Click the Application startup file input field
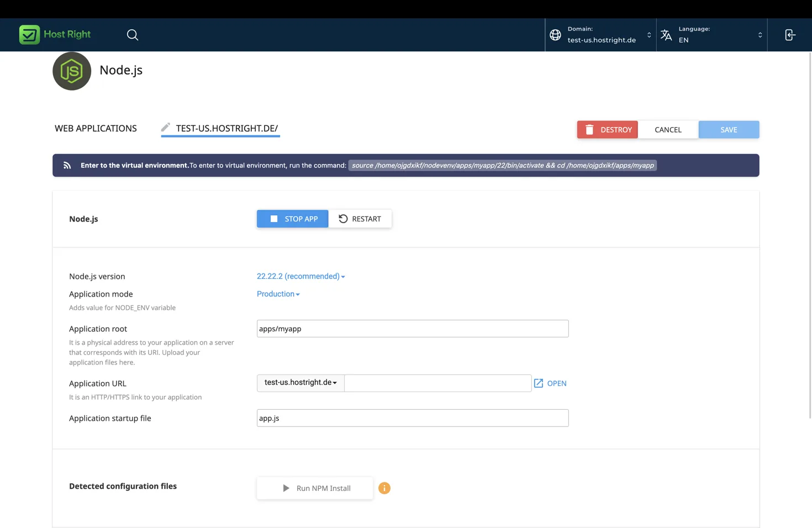Screen dimensions: 812x528 pos(413,418)
